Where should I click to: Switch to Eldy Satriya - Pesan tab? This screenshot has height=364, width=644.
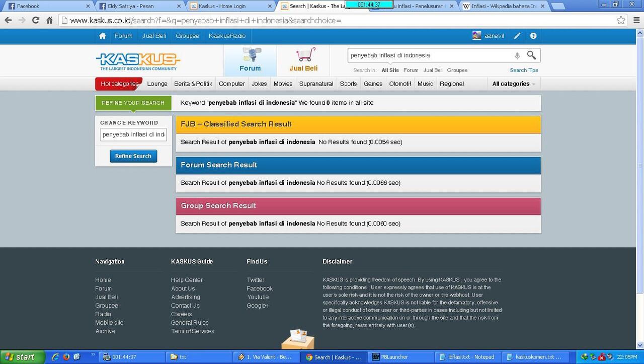pos(139,6)
